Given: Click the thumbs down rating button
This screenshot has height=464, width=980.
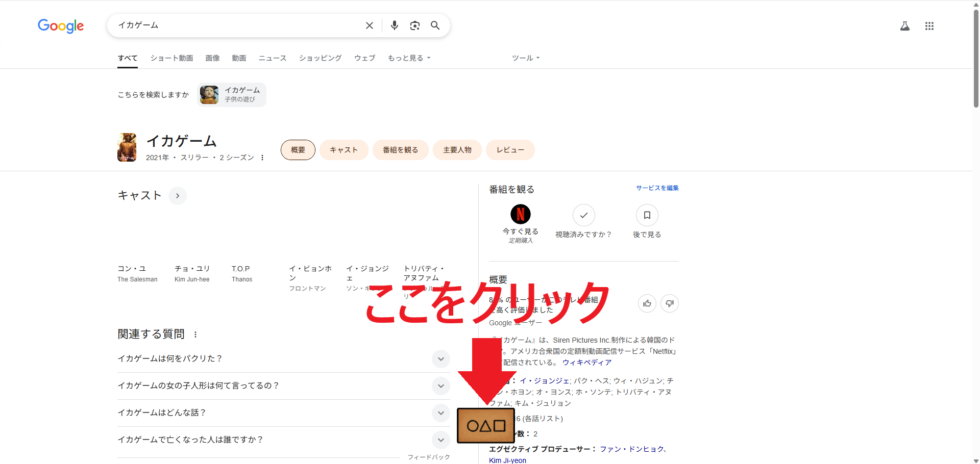Looking at the screenshot, I should (x=670, y=303).
